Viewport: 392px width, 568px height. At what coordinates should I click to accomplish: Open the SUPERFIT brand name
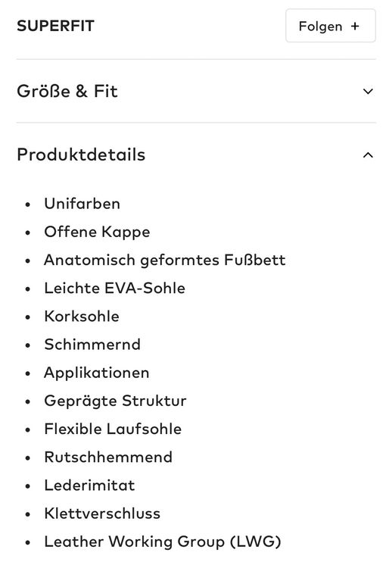pyautogui.click(x=56, y=26)
